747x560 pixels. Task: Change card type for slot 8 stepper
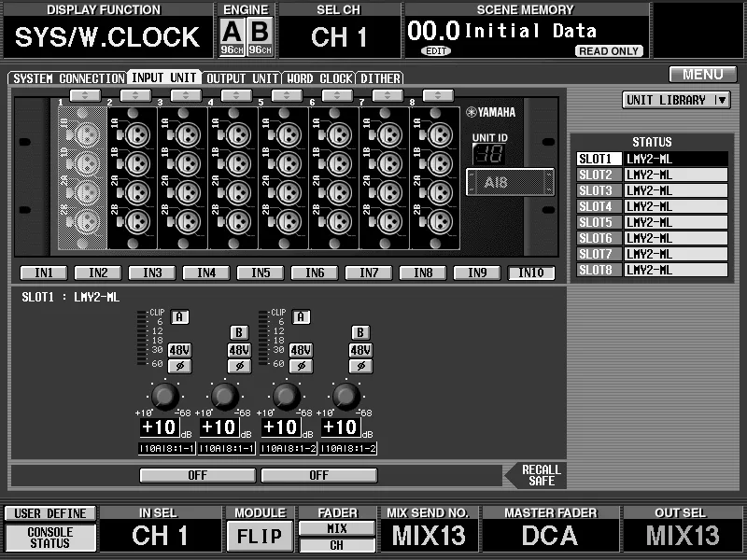[x=438, y=95]
